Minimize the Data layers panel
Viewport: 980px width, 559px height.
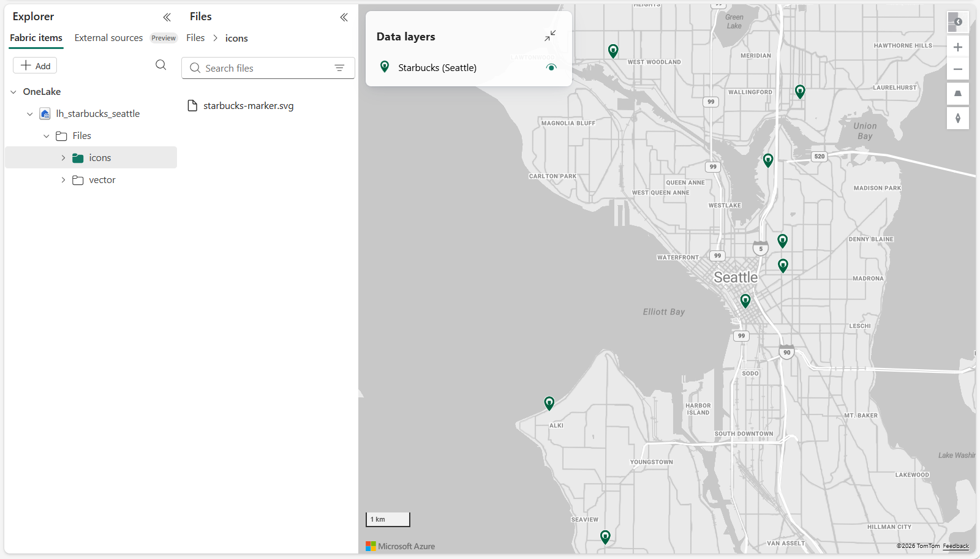550,36
